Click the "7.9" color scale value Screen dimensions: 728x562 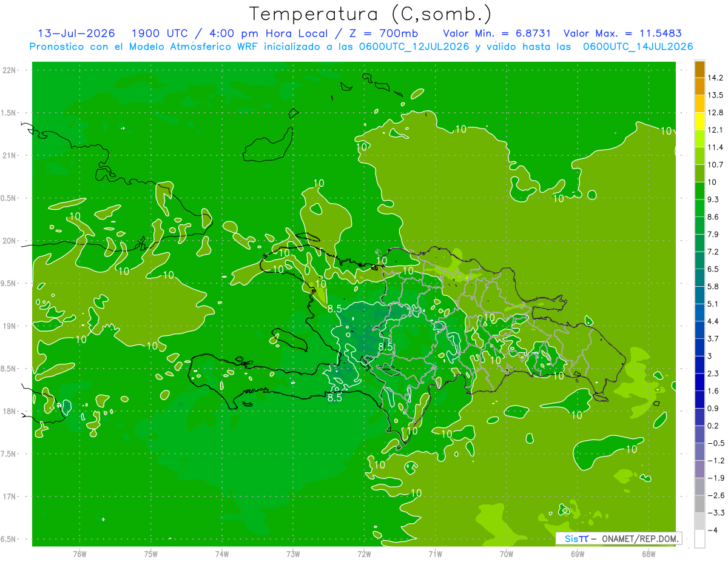tap(713, 235)
